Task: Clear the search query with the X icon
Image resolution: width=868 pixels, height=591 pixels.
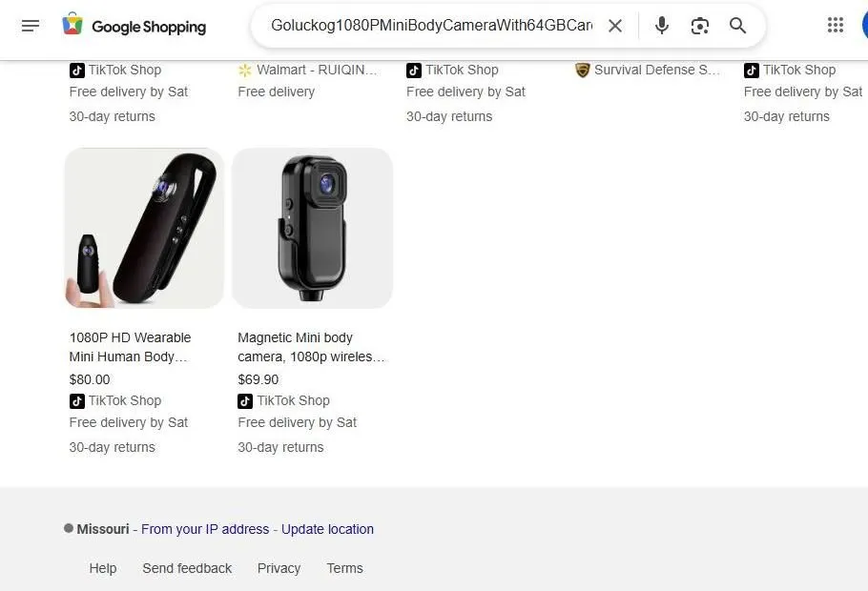Action: [615, 26]
